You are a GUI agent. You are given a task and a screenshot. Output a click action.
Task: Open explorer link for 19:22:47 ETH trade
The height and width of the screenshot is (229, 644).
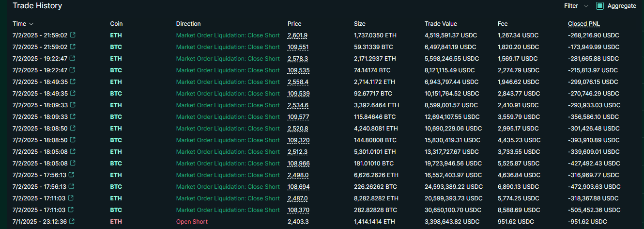pos(73,59)
